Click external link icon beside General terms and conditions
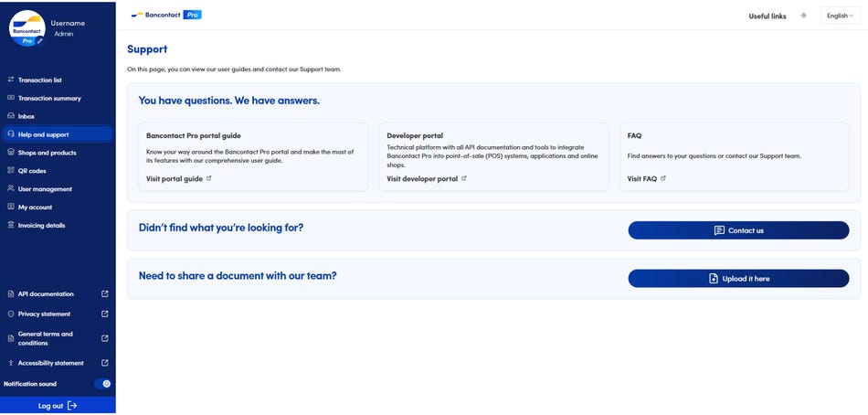Viewport: 868px width, 415px height. tap(104, 338)
